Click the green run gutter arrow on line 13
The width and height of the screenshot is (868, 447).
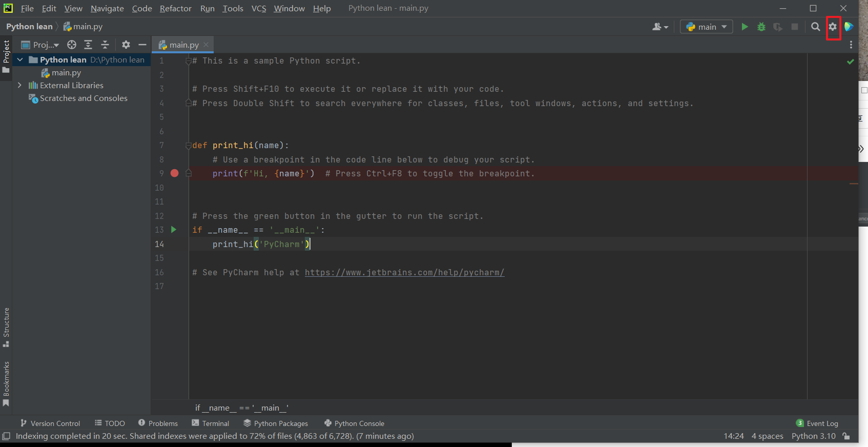(x=174, y=230)
